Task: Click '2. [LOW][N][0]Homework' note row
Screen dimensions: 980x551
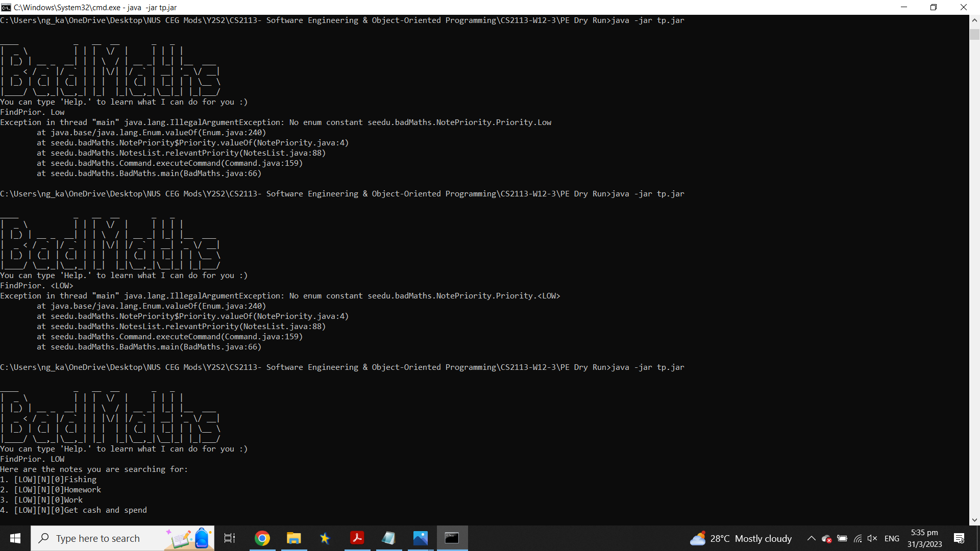Action: pos(51,490)
